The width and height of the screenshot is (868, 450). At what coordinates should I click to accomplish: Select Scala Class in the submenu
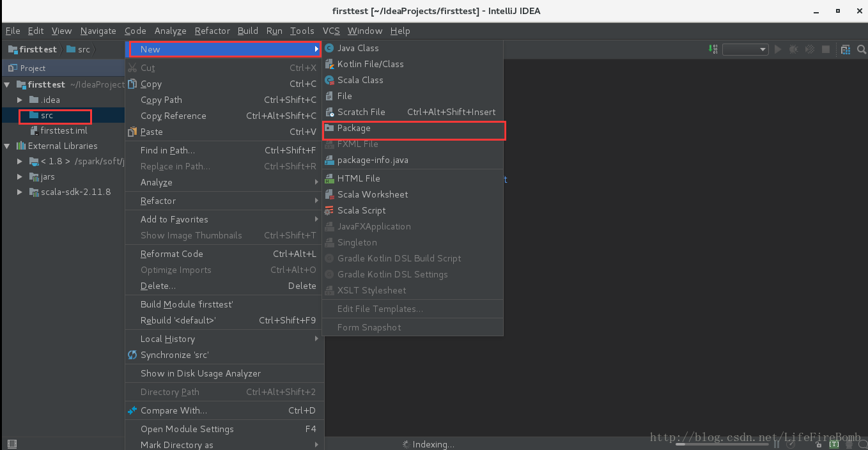pos(414,80)
